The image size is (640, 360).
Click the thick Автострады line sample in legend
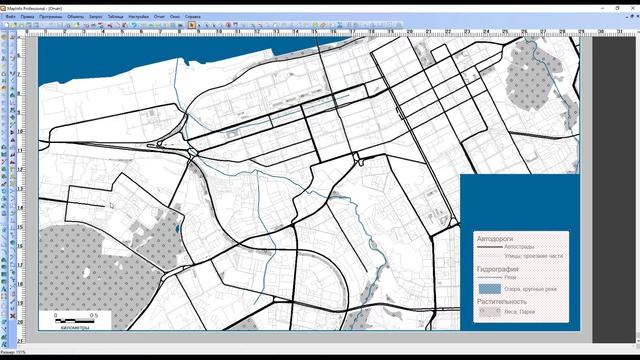click(x=489, y=247)
